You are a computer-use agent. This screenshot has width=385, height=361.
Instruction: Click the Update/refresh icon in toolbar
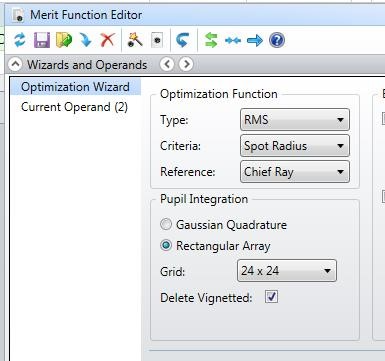click(20, 40)
